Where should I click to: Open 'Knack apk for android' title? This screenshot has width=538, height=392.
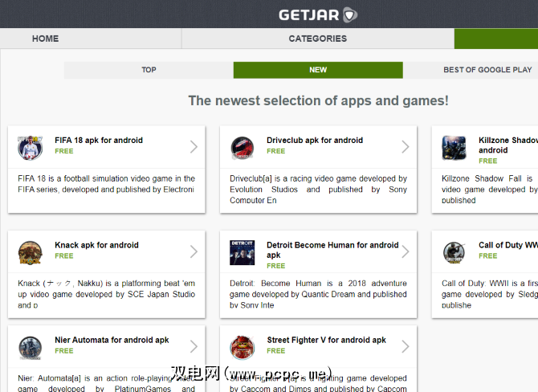tap(96, 245)
